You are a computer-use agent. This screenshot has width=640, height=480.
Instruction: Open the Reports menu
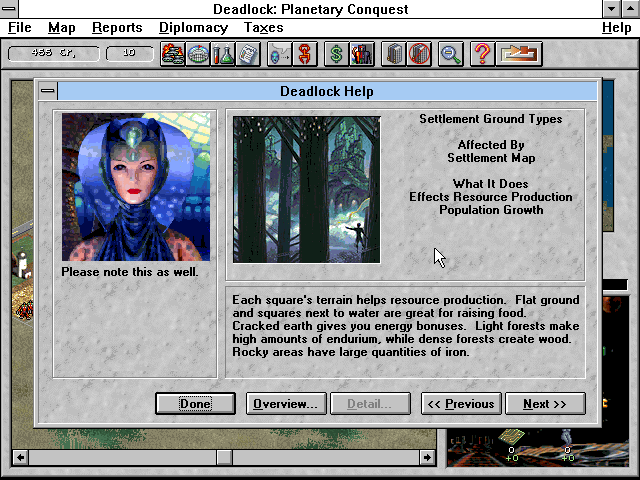(x=117, y=27)
